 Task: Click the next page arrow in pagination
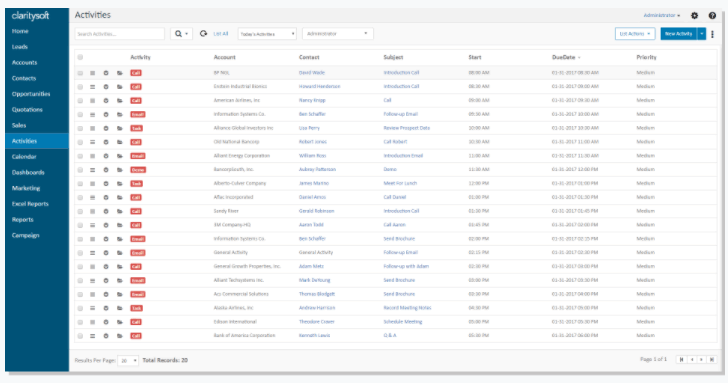point(702,359)
